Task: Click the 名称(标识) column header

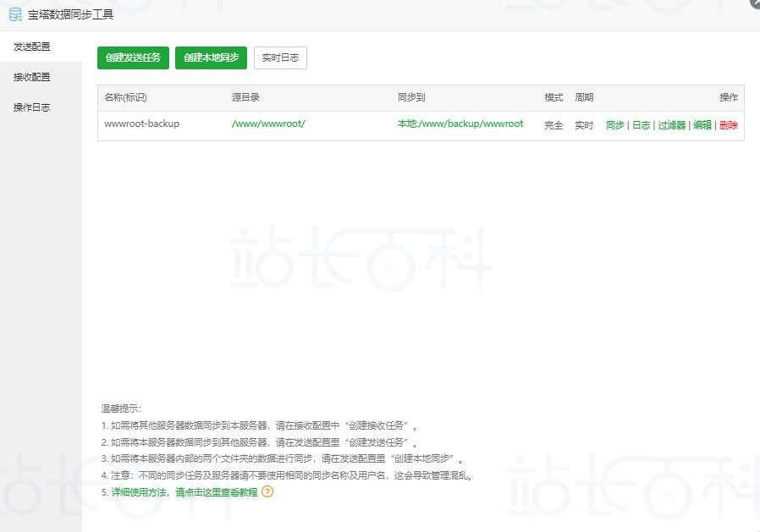Action: coord(125,97)
